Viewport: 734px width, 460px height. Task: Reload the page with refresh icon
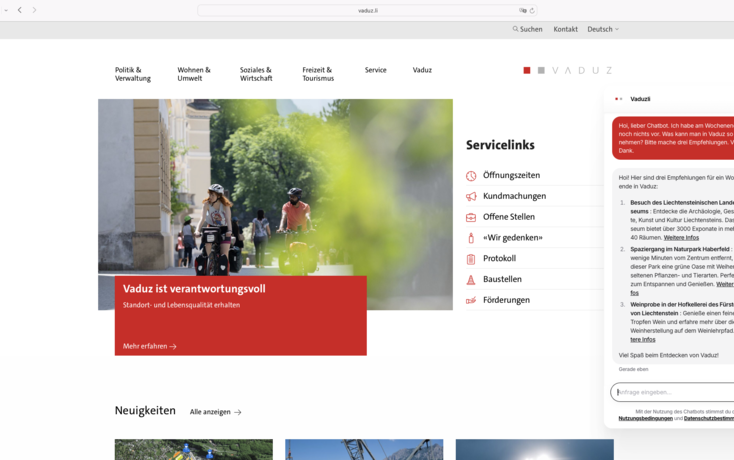pyautogui.click(x=532, y=10)
